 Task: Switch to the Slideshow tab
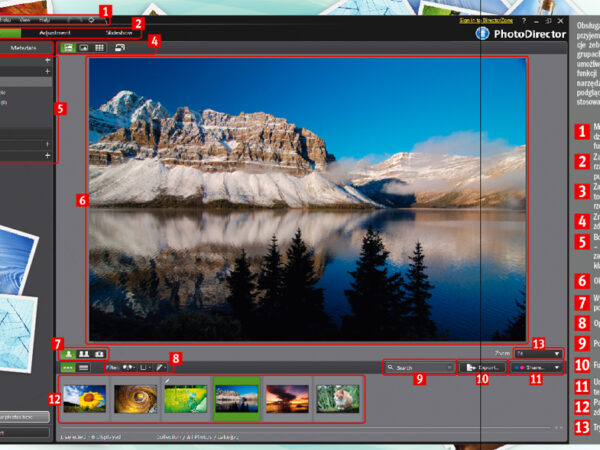118,33
